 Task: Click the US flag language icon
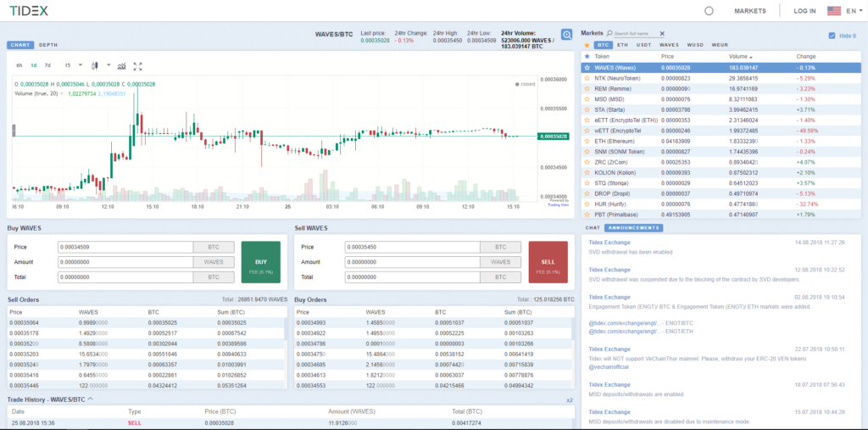[x=834, y=10]
